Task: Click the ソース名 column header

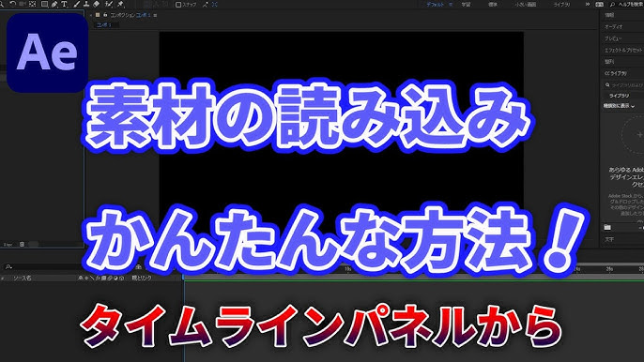Action: click(x=23, y=278)
